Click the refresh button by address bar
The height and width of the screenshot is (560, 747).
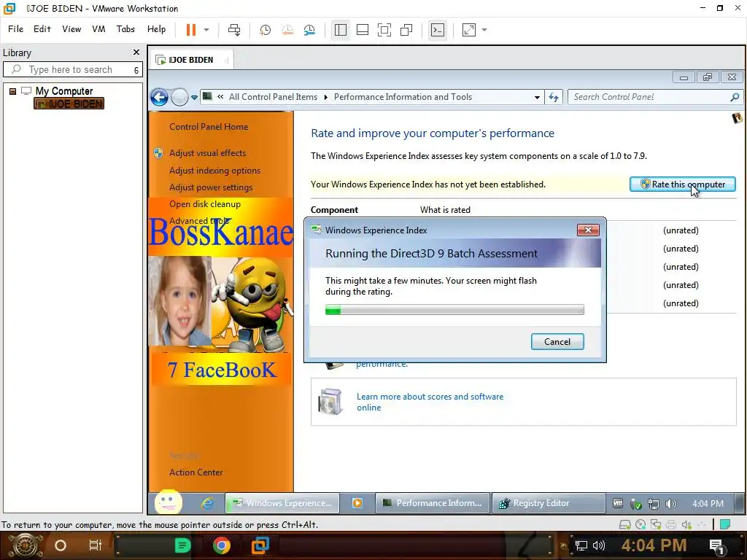click(x=554, y=97)
